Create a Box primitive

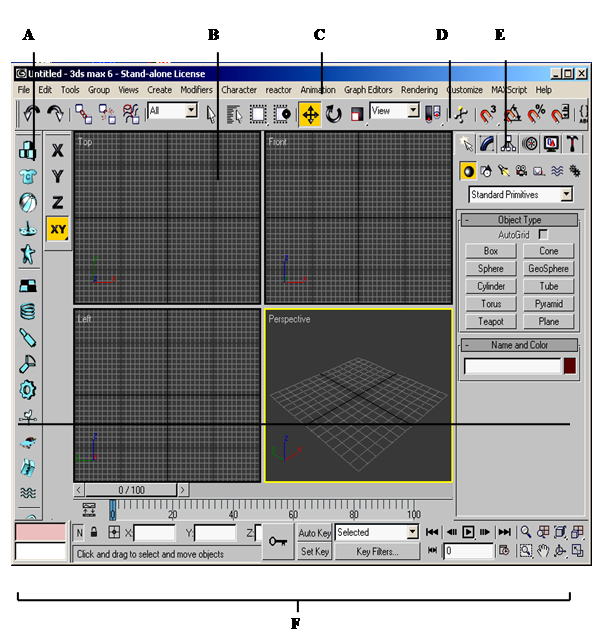491,251
